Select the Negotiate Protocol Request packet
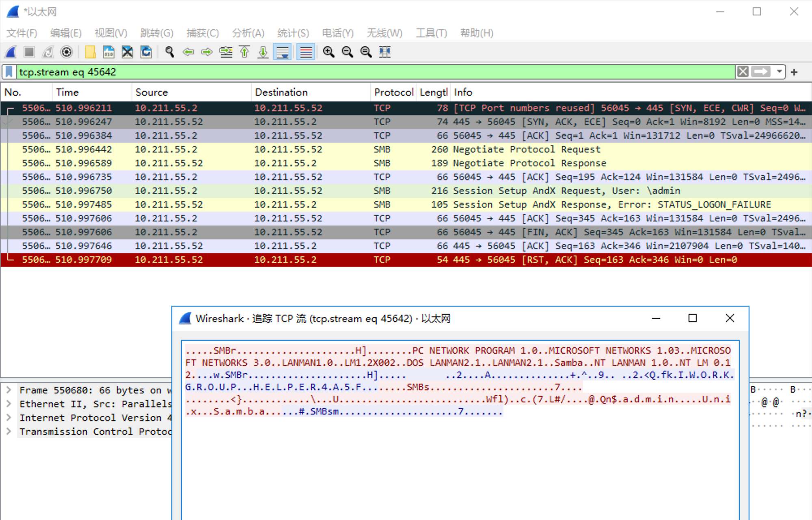 tap(406, 149)
